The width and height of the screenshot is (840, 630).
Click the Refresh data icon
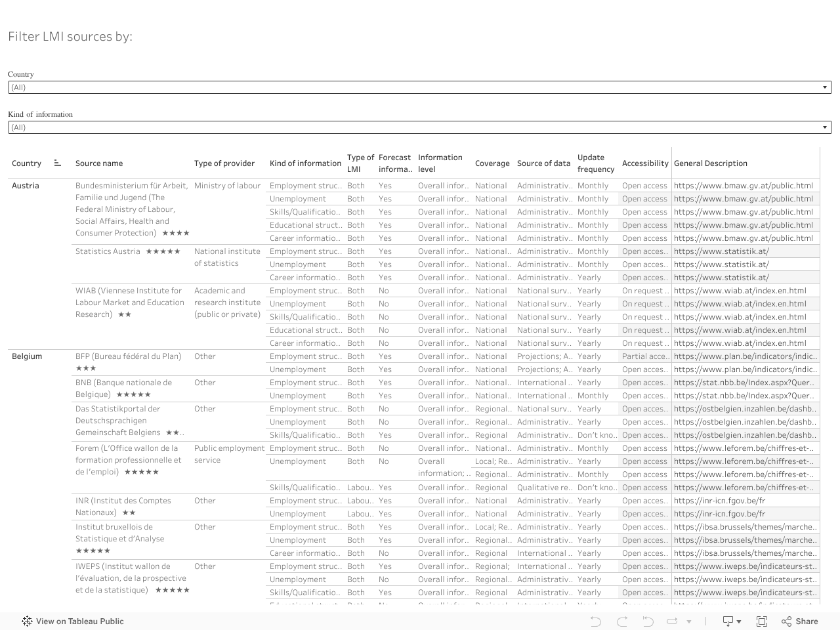pos(672,621)
